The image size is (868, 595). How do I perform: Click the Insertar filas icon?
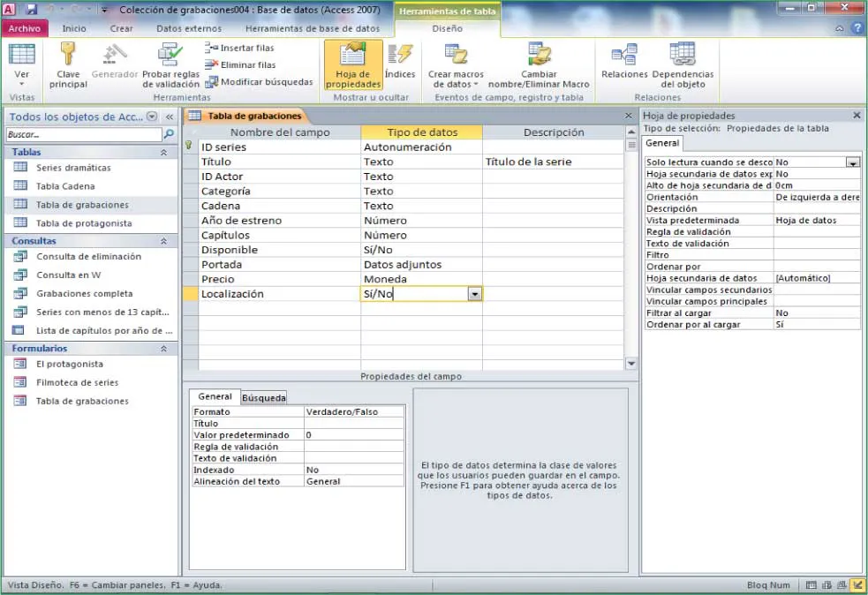click(212, 48)
